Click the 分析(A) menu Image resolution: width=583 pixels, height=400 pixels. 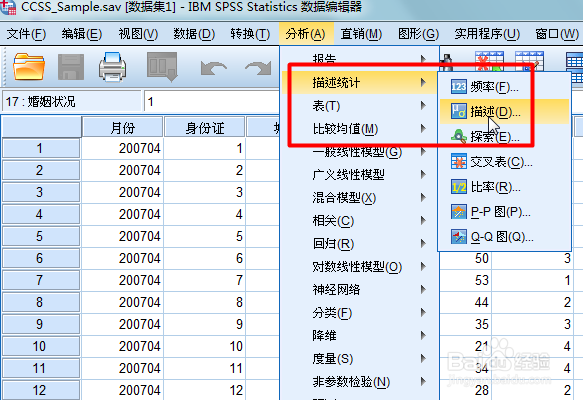(306, 34)
